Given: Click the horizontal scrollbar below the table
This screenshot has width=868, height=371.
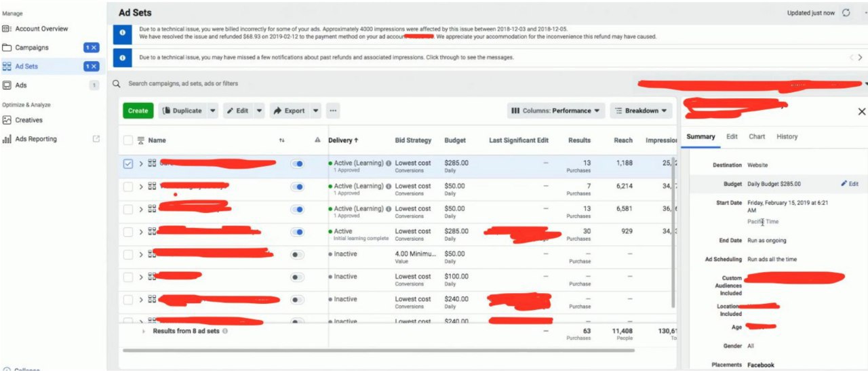Looking at the screenshot, I should coord(378,351).
